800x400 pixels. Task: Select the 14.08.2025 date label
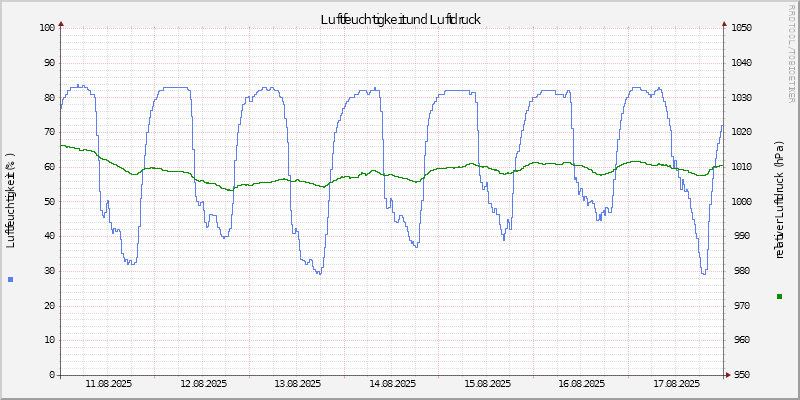point(392,383)
